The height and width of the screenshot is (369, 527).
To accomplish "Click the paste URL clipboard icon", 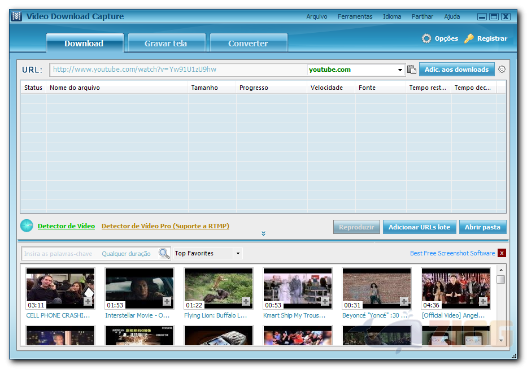I will 411,70.
